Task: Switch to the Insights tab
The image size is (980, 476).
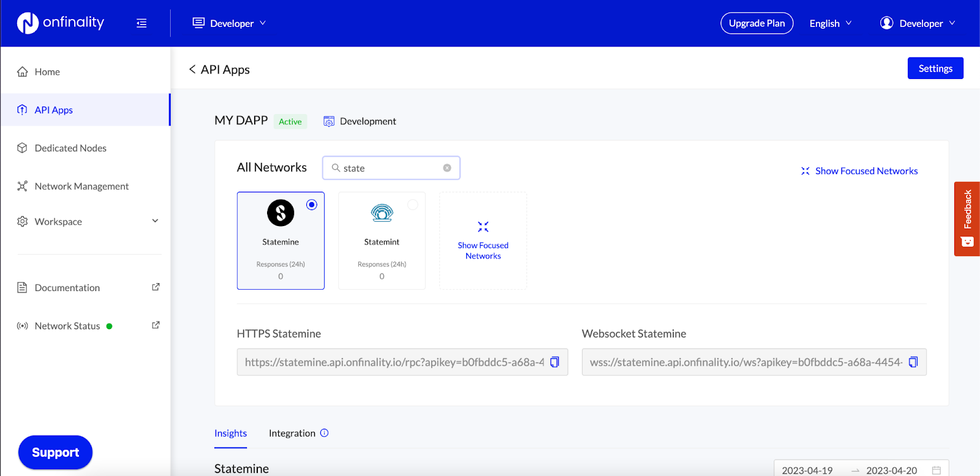Action: point(231,433)
